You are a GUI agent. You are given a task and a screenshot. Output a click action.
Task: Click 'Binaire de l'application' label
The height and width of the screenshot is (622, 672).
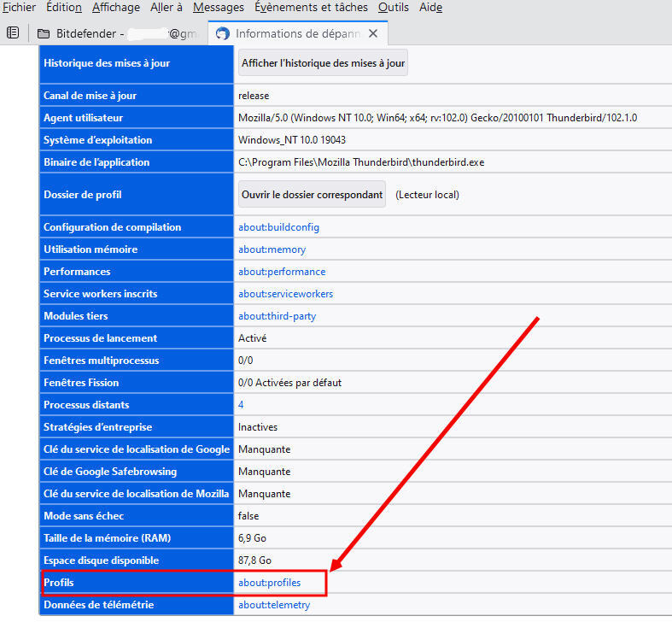point(96,162)
